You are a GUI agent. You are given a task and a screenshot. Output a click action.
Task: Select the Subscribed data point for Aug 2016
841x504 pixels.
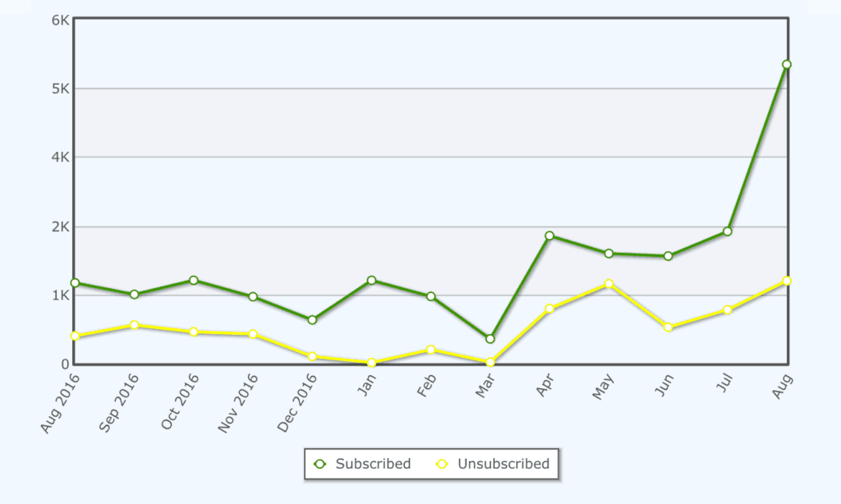(x=75, y=283)
